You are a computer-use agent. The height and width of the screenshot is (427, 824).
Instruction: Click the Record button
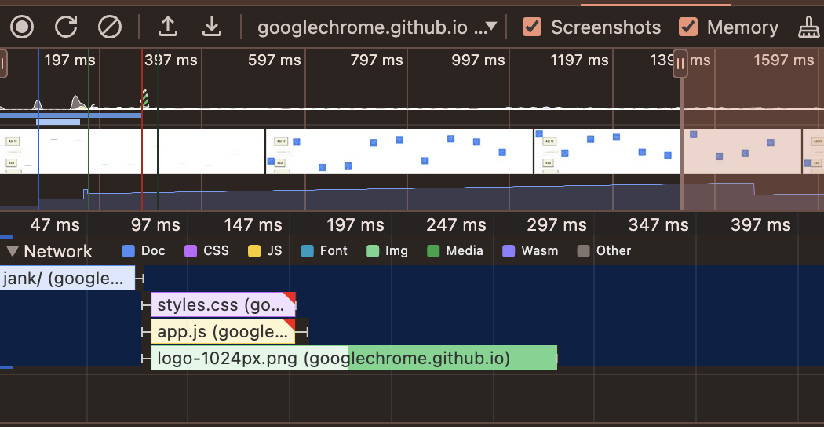(x=22, y=27)
